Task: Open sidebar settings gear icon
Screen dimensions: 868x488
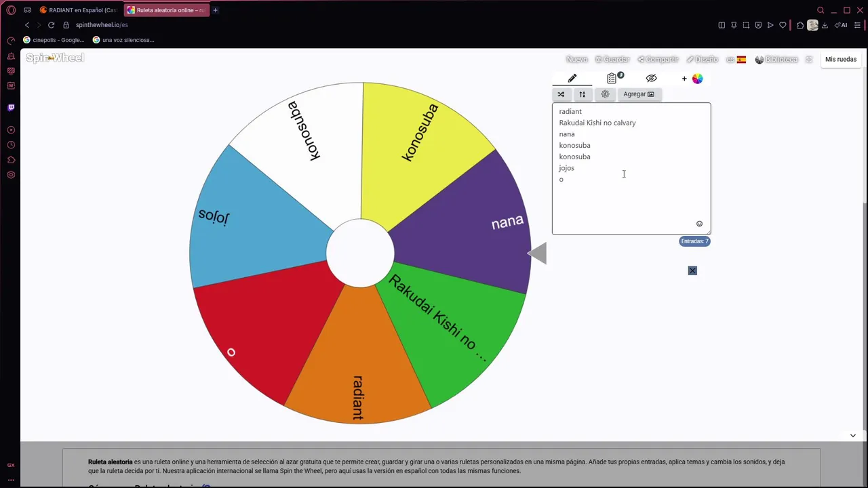Action: click(x=11, y=175)
